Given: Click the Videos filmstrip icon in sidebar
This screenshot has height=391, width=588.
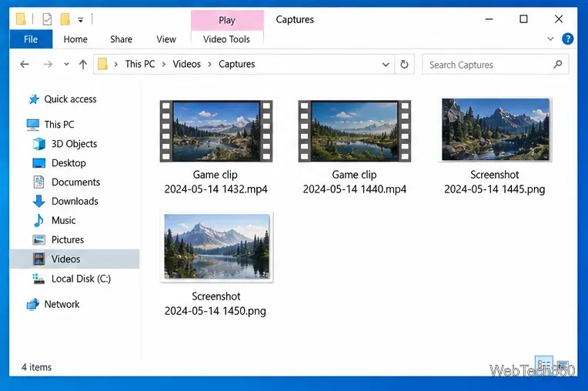Looking at the screenshot, I should (x=39, y=259).
